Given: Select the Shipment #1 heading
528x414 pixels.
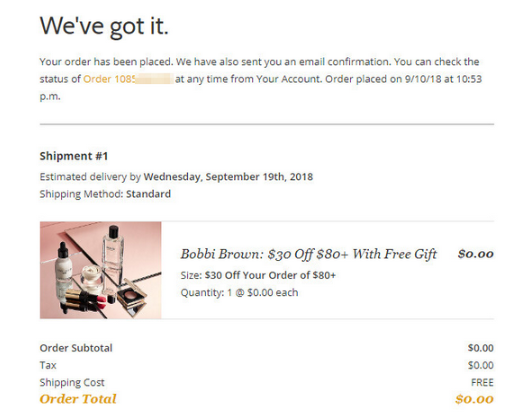Looking at the screenshot, I should (74, 156).
